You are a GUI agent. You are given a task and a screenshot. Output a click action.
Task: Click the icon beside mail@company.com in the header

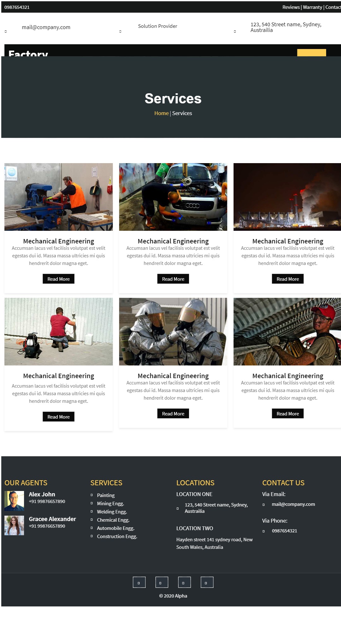(6, 31)
